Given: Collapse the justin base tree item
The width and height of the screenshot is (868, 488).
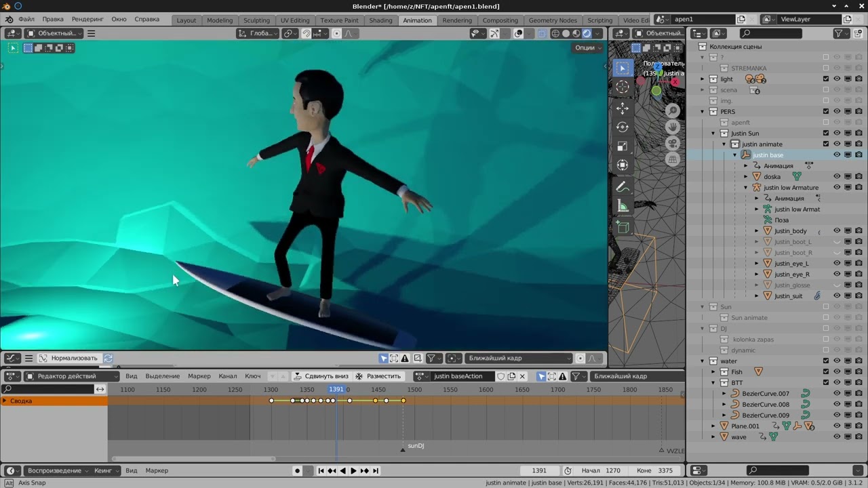Looking at the screenshot, I should coord(735,155).
